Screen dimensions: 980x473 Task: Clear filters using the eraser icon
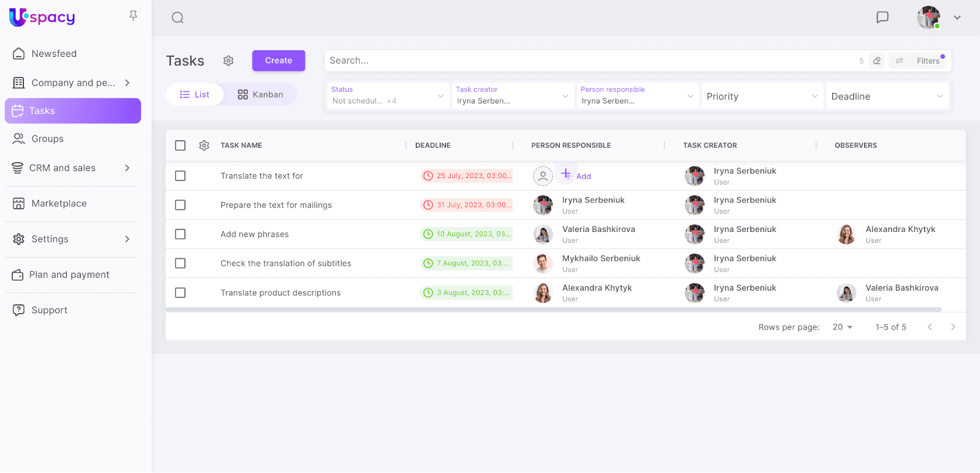click(877, 61)
